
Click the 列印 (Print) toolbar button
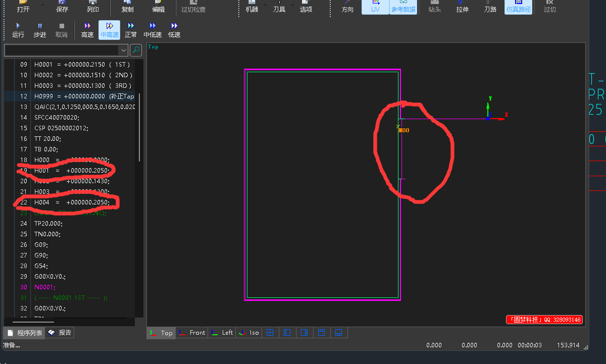click(x=93, y=7)
